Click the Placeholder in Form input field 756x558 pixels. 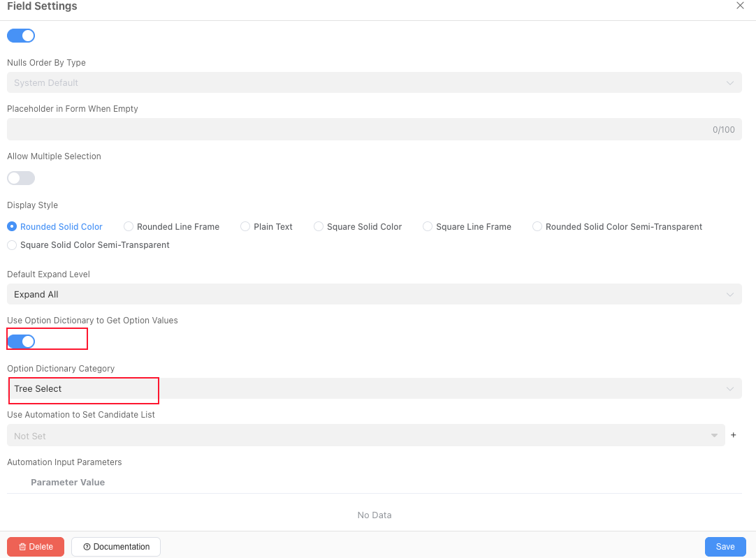[x=356, y=129]
